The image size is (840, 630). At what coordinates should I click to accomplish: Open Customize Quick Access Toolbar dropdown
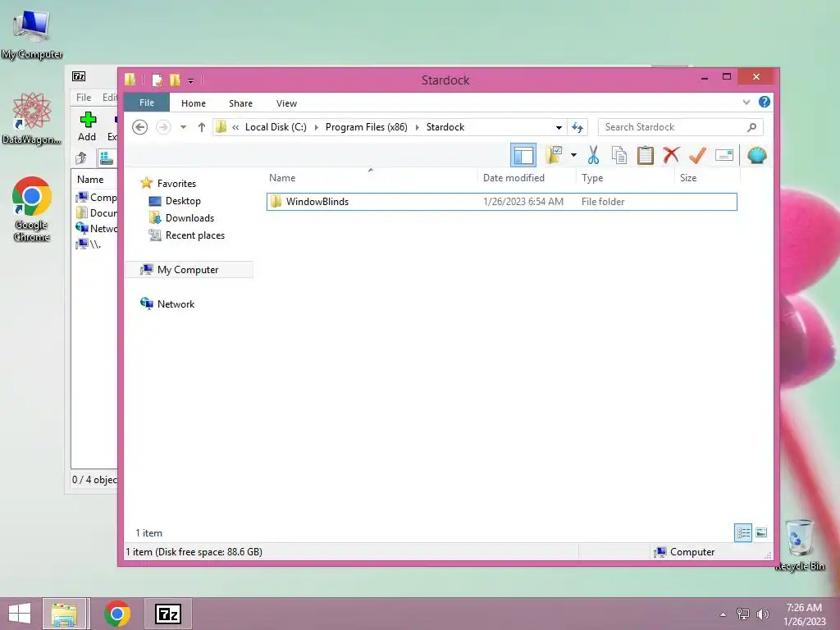(x=190, y=81)
